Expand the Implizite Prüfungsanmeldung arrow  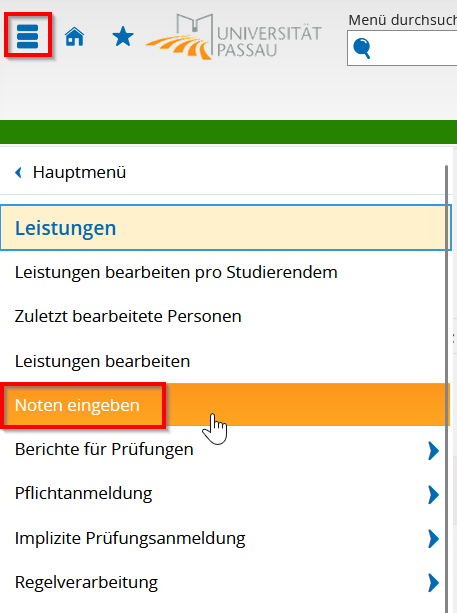pos(433,539)
